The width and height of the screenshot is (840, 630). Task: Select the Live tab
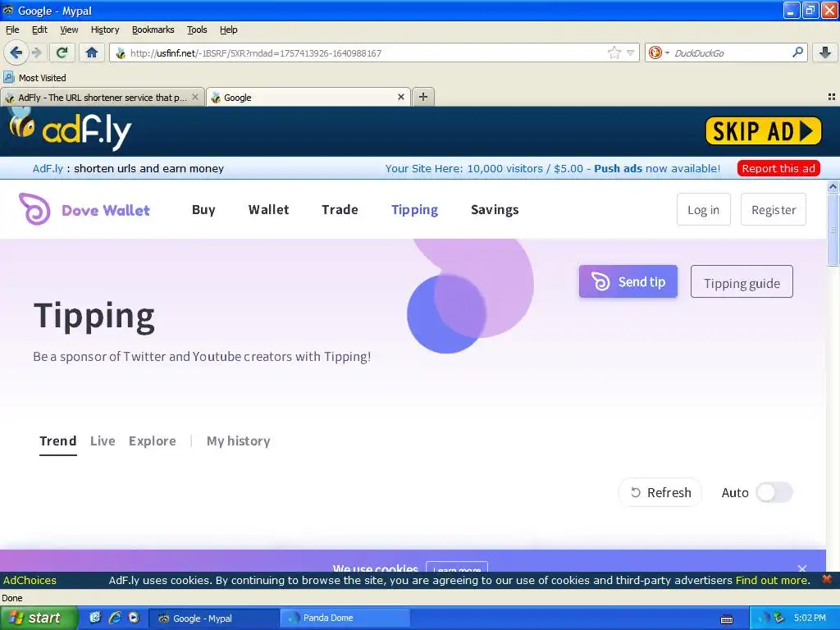[x=103, y=441]
